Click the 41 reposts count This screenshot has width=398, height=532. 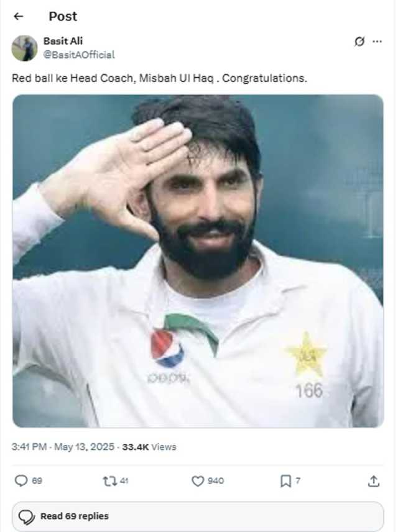[x=124, y=481]
